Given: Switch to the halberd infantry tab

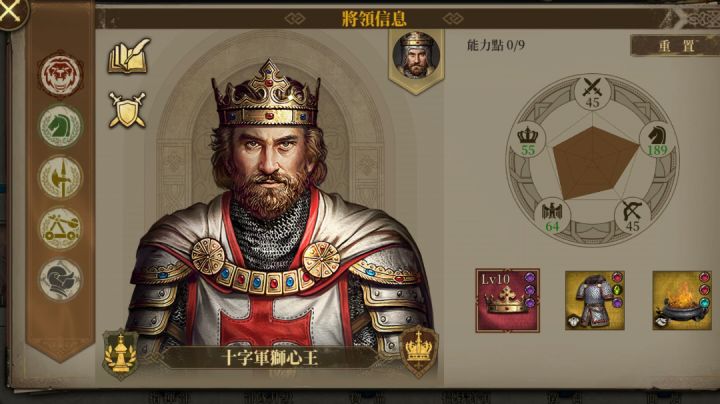Looking at the screenshot, I should pyautogui.click(x=61, y=177).
